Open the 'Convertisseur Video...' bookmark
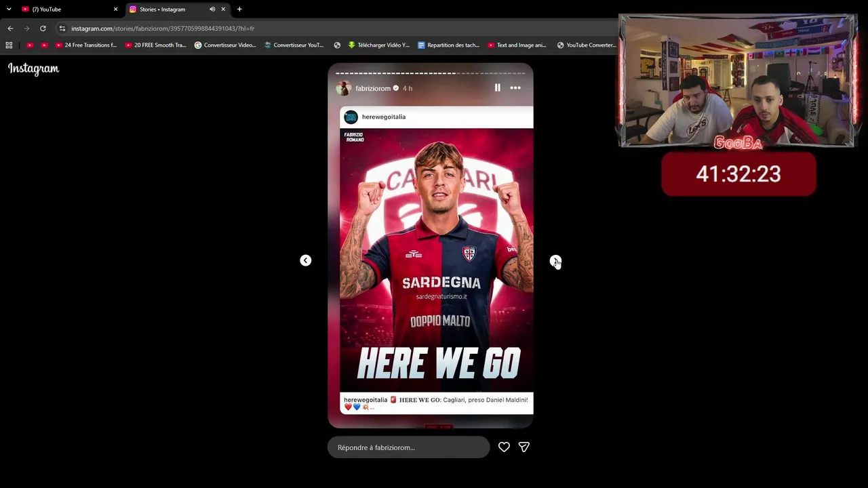This screenshot has width=868, height=488. (225, 45)
